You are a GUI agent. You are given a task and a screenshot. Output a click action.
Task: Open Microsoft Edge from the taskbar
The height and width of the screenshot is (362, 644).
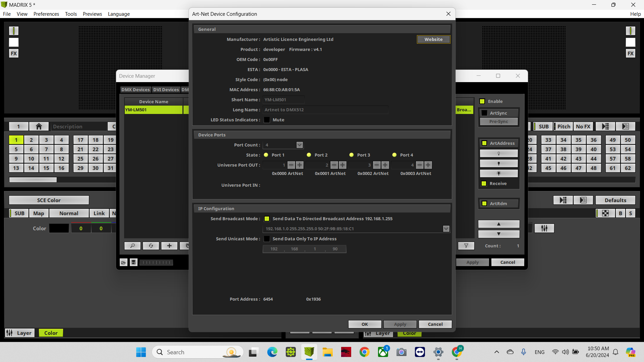click(x=272, y=352)
